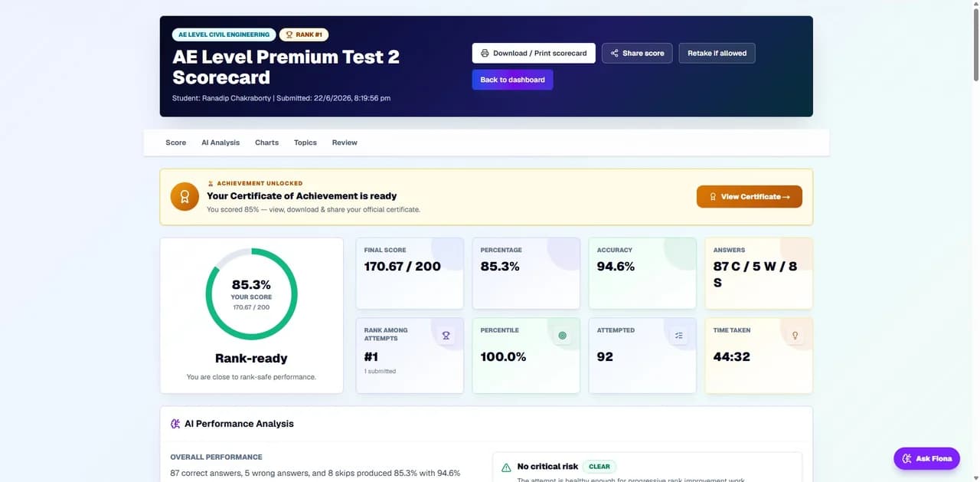Click the checklist icon in Attempted card

[678, 336]
